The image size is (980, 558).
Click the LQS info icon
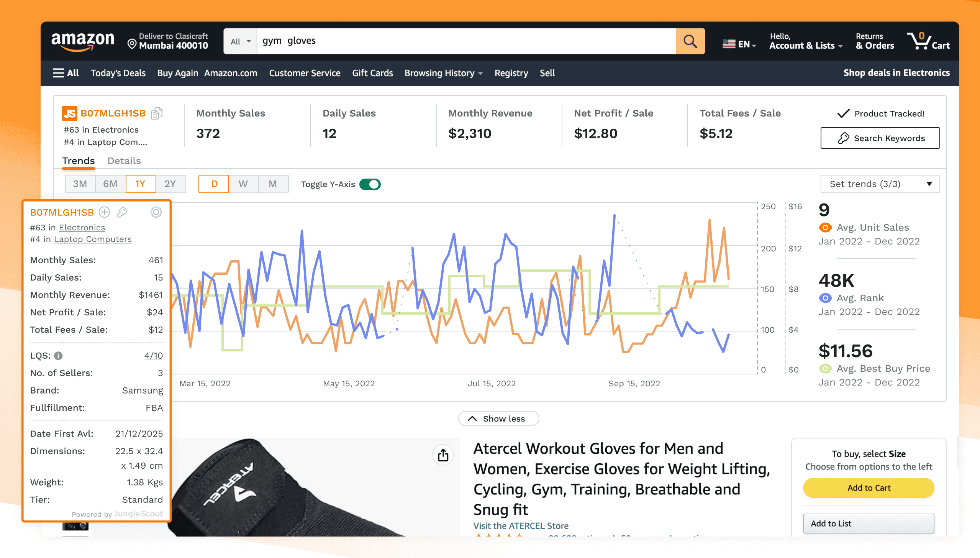point(58,356)
